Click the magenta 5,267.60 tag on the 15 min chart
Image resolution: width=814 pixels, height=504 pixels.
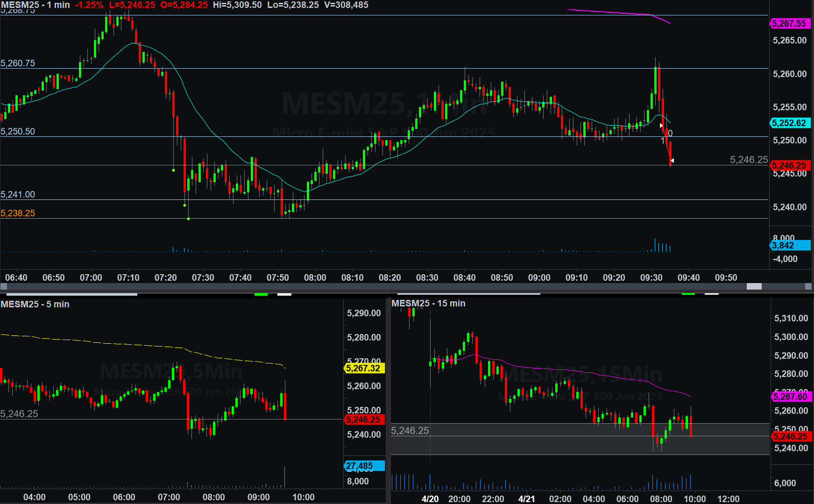pos(791,397)
